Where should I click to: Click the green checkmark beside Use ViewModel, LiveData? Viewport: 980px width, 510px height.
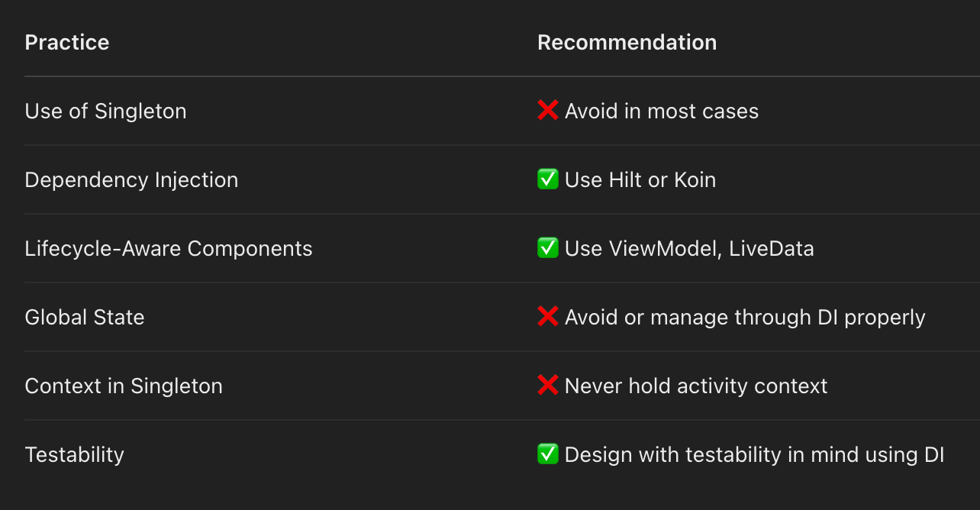(x=548, y=248)
